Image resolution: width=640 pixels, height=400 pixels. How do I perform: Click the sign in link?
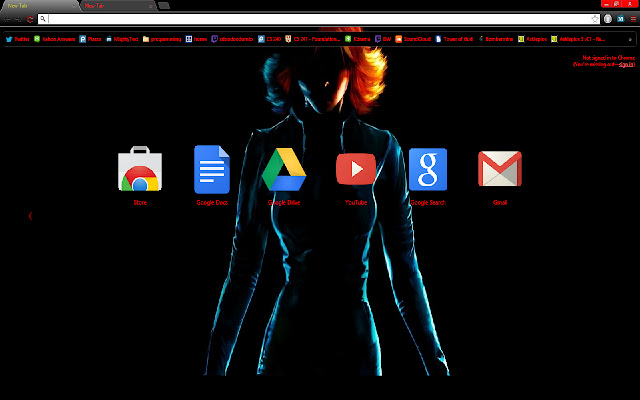(x=627, y=64)
